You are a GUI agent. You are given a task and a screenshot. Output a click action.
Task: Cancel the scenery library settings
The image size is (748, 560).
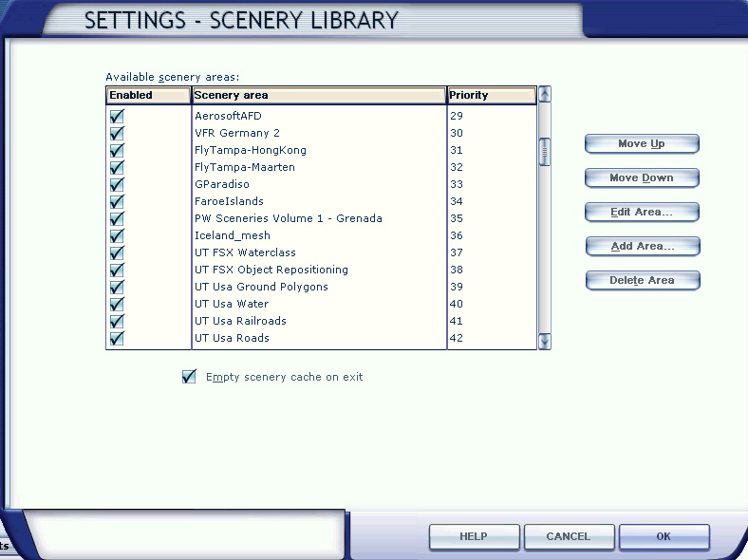568,537
